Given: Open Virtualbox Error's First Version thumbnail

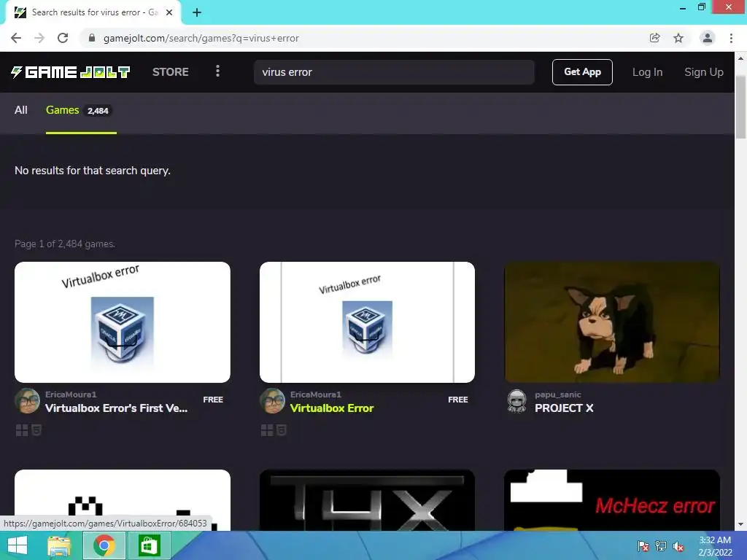Looking at the screenshot, I should click(123, 322).
